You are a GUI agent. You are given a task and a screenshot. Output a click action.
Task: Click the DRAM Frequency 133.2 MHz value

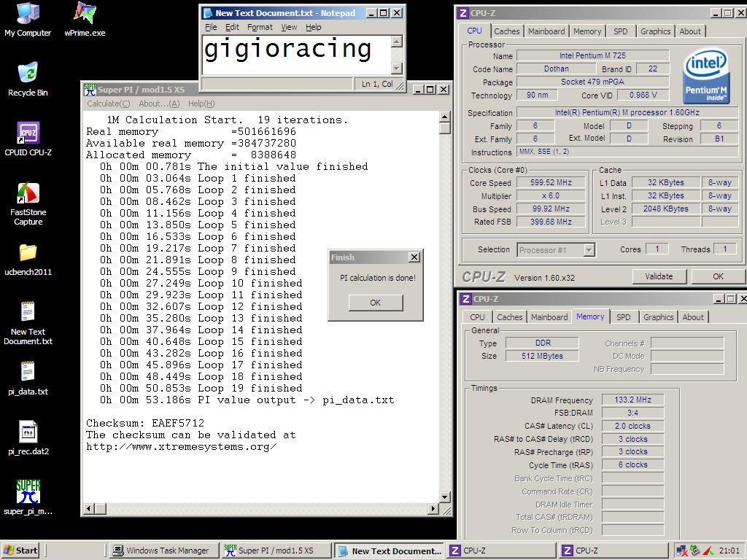click(632, 400)
